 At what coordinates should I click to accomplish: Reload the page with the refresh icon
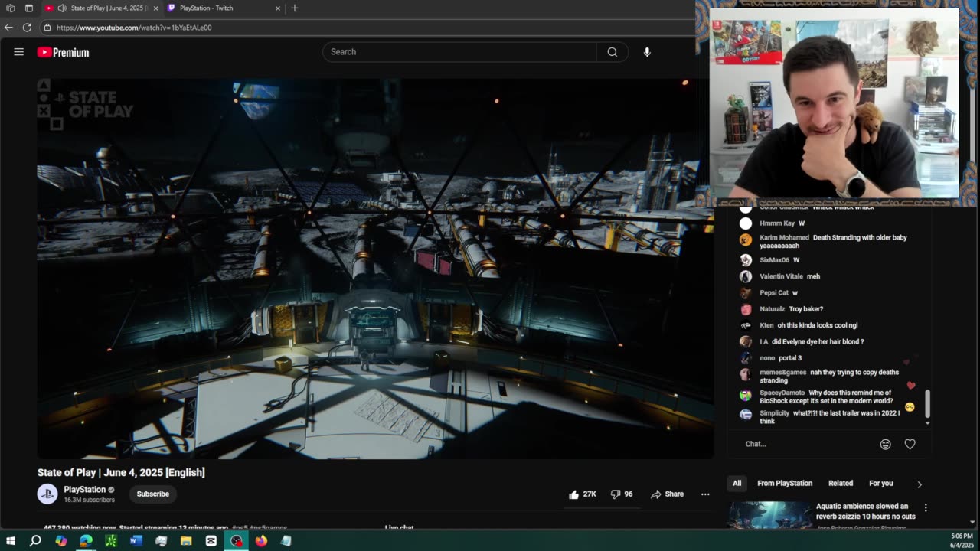(x=27, y=28)
